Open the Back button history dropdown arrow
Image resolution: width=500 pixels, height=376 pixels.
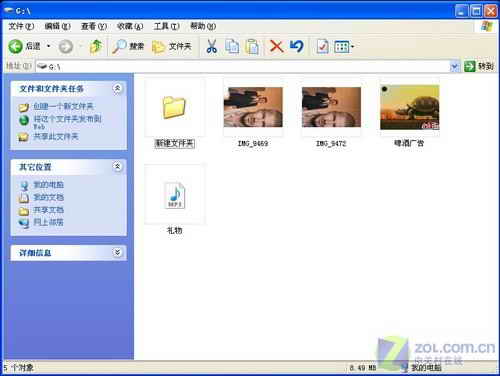49,46
